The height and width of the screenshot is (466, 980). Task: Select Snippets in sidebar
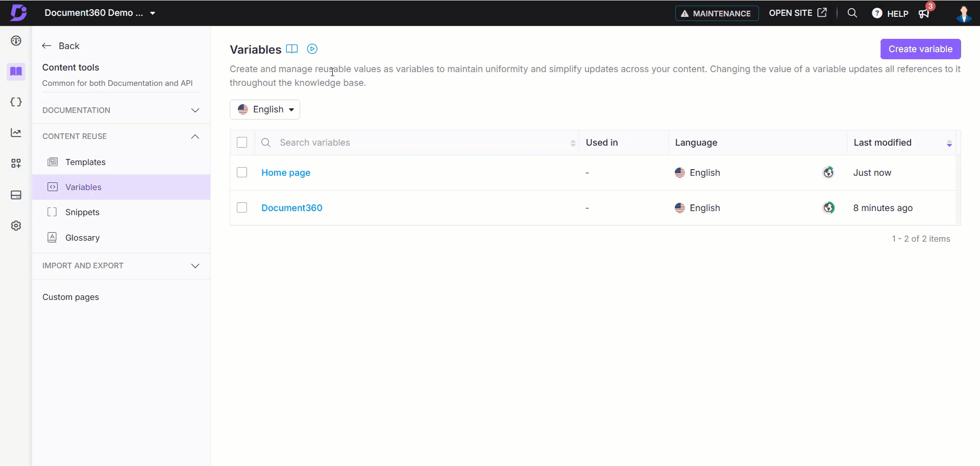coord(121,212)
